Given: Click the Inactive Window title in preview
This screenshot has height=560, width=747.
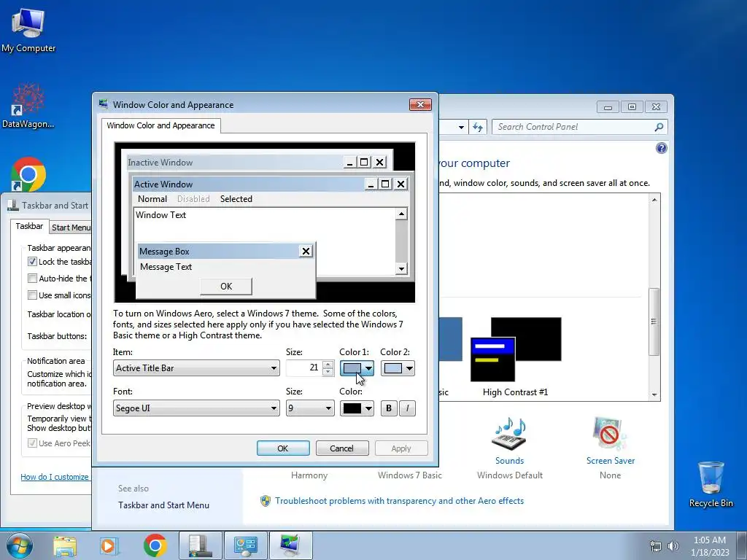Looking at the screenshot, I should (x=160, y=163).
